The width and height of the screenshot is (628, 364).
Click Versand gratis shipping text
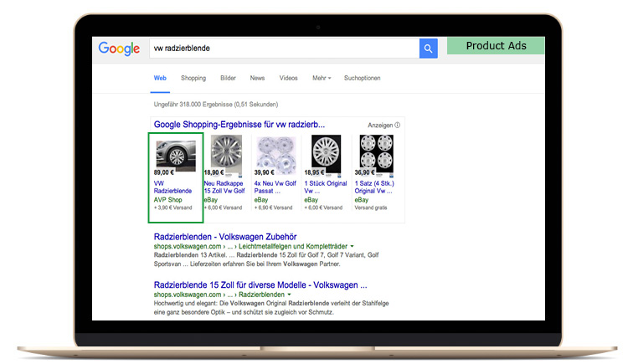(x=371, y=208)
